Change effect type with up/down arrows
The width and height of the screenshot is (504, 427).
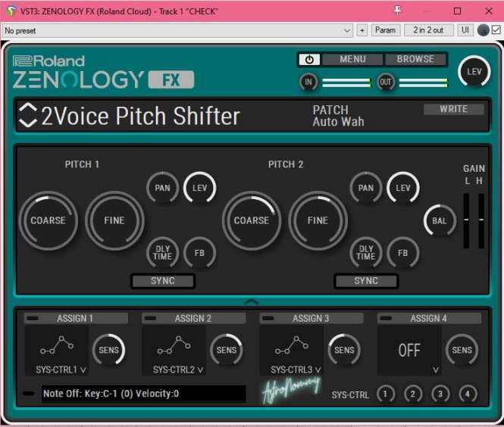click(27, 115)
